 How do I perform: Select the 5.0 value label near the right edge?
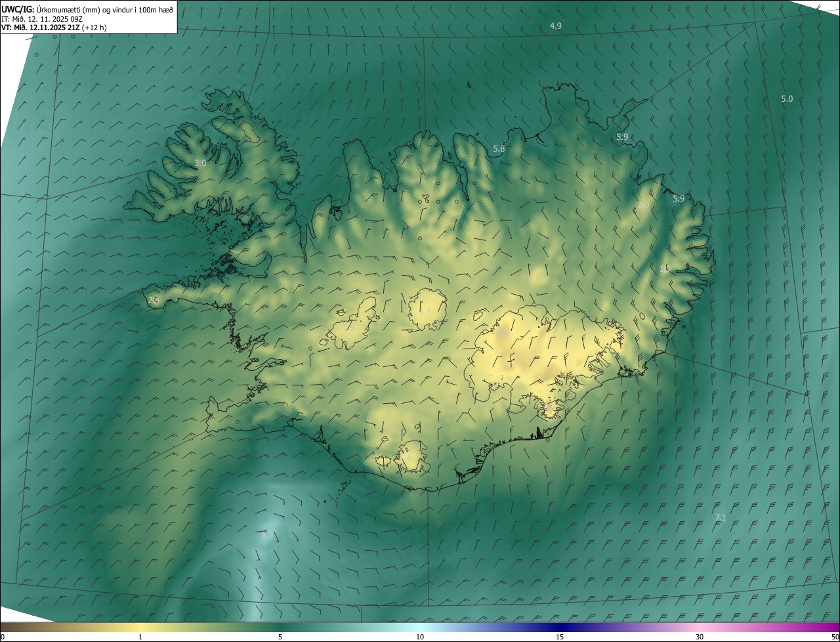[786, 99]
